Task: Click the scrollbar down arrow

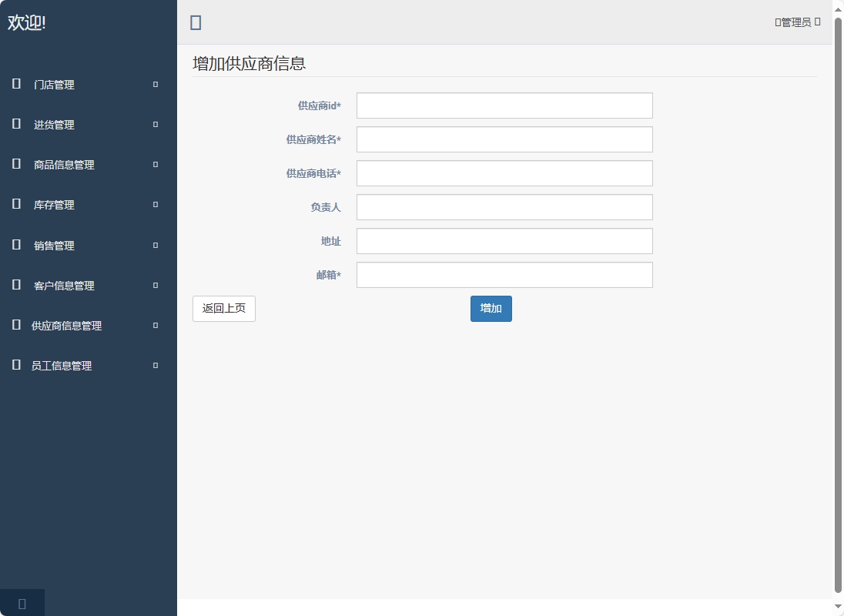Action: [x=838, y=606]
